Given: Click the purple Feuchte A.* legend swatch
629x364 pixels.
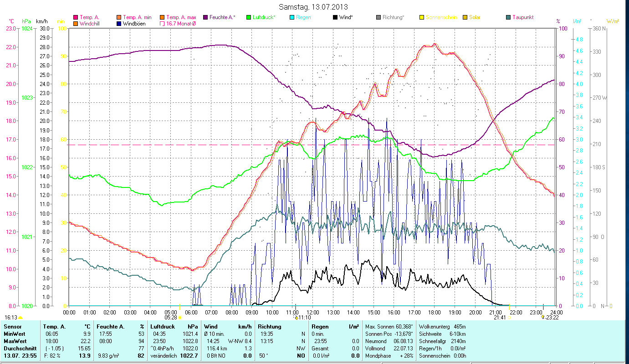Looking at the screenshot, I should pyautogui.click(x=205, y=18).
